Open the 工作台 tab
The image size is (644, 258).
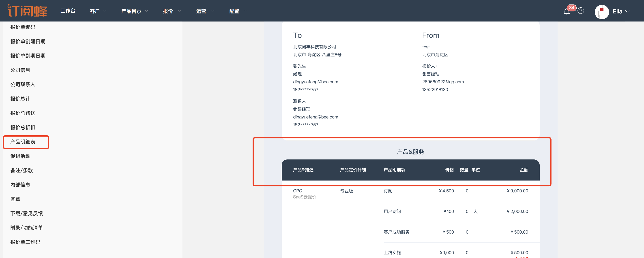[68, 11]
